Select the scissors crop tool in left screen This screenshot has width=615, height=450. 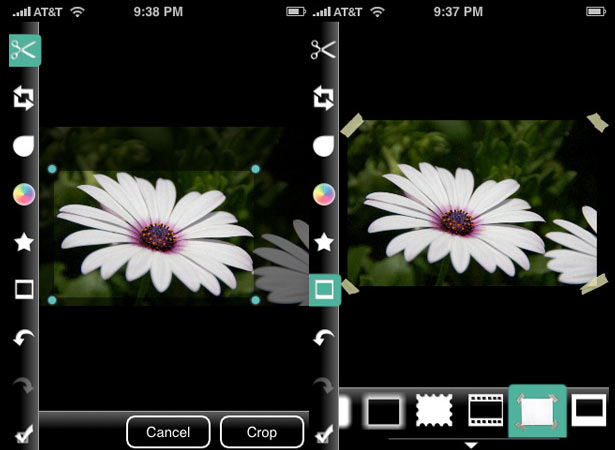[25, 51]
